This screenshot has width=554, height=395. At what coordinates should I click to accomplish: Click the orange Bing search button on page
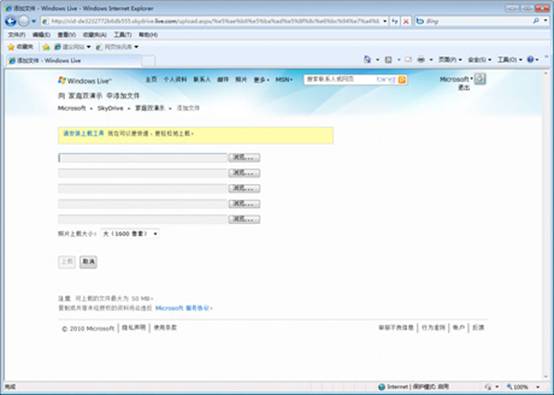pos(402,79)
